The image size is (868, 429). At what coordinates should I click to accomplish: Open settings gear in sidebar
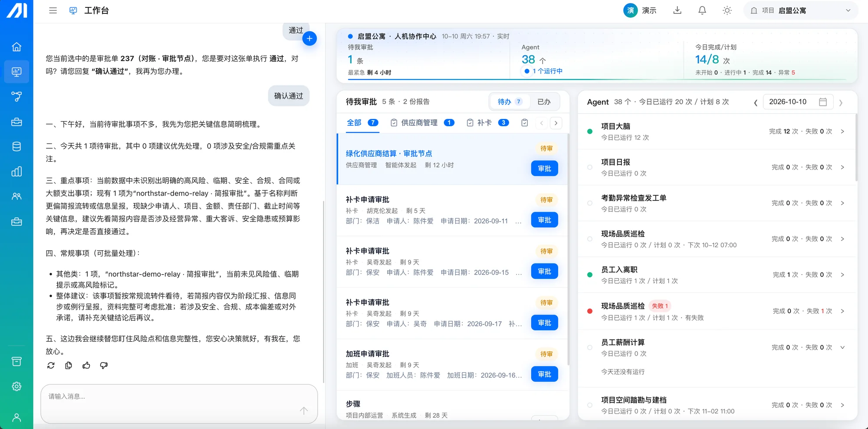16,386
